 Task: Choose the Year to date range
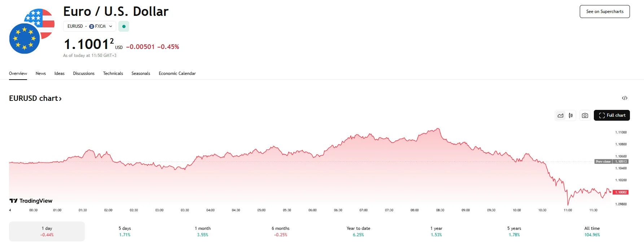point(358,231)
